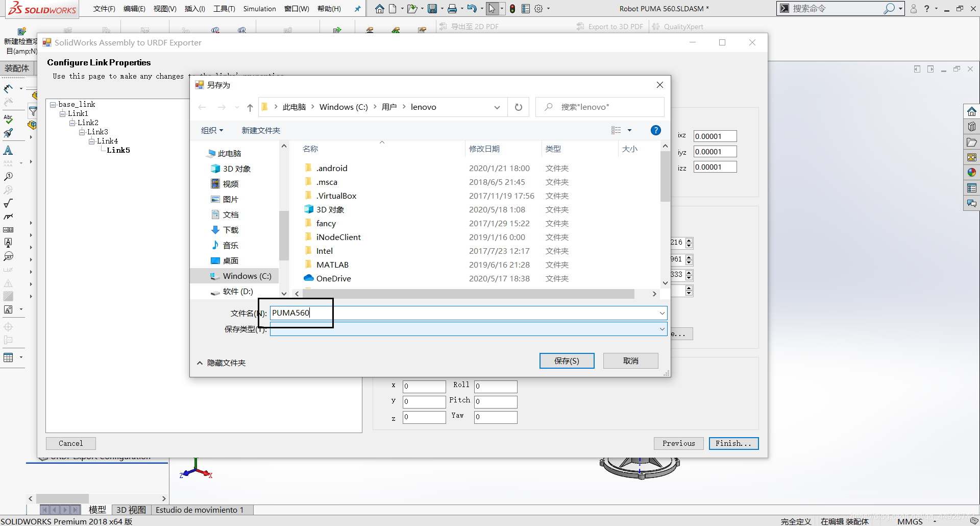The height and width of the screenshot is (526, 980).
Task: Click the Balloon magnifier icon
Action: [8, 177]
